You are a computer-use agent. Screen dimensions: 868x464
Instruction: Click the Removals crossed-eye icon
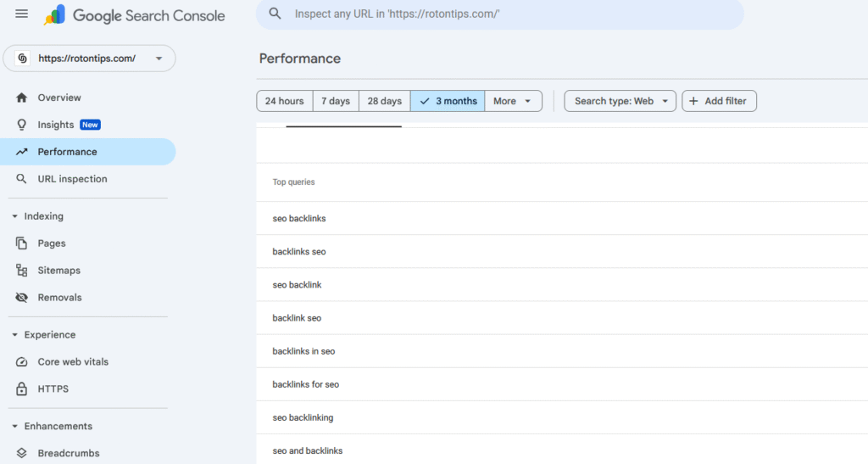point(21,298)
